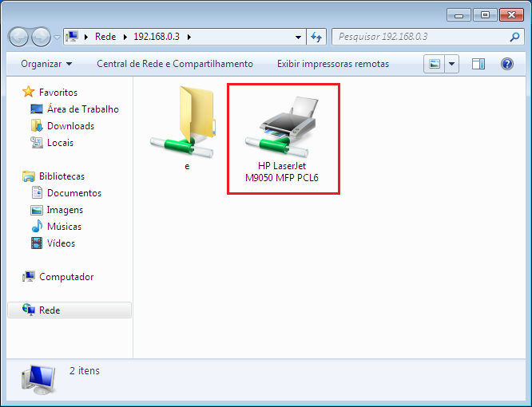Click the Músicas note icon
Viewport: 532px width, 407px height.
(x=37, y=226)
